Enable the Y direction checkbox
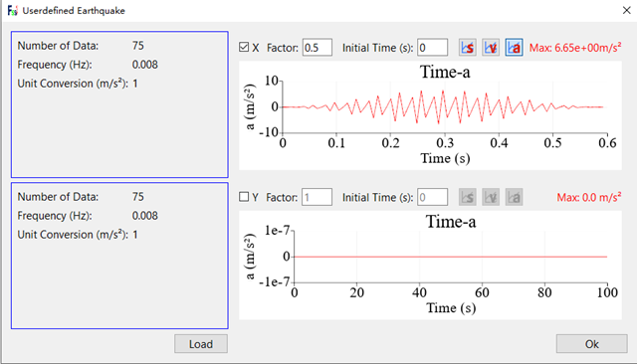637x364 pixels. (x=244, y=197)
